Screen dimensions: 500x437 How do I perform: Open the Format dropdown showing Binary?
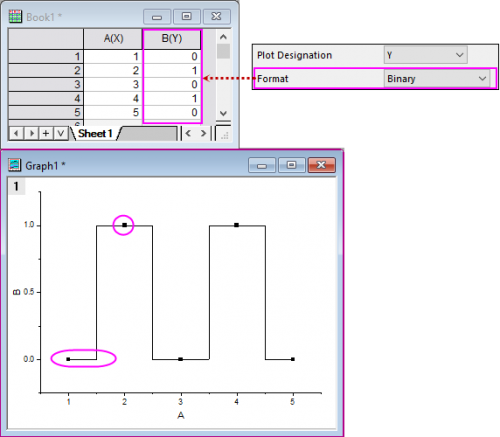pyautogui.click(x=437, y=79)
